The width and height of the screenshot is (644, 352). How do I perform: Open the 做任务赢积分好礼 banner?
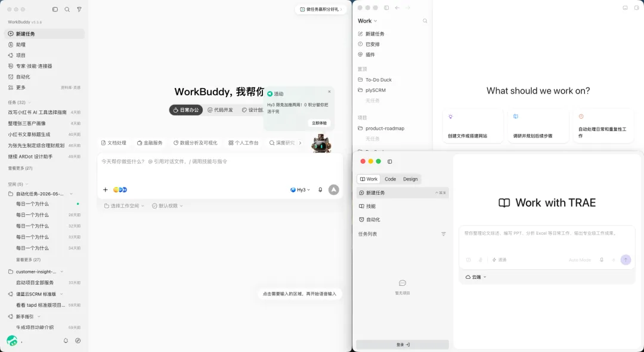pos(321,9)
